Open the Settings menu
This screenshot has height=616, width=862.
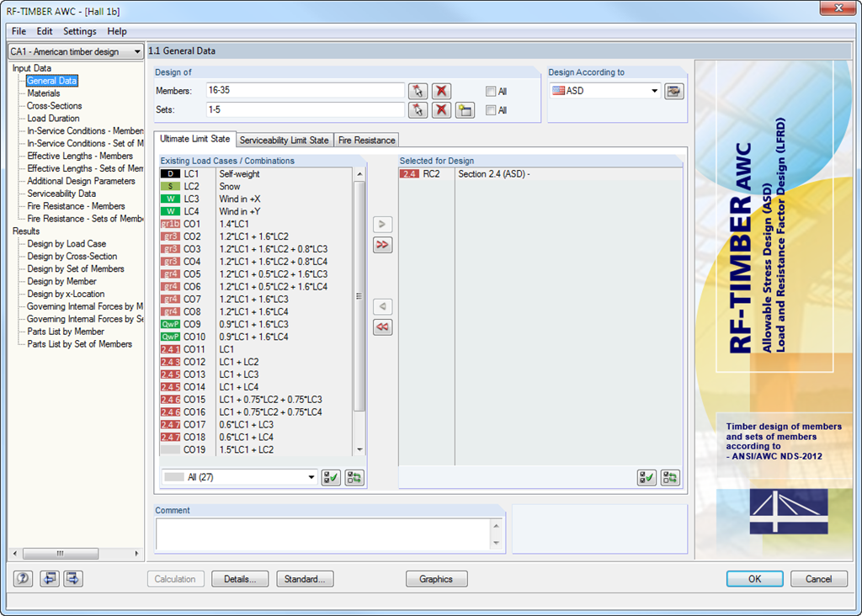(79, 31)
